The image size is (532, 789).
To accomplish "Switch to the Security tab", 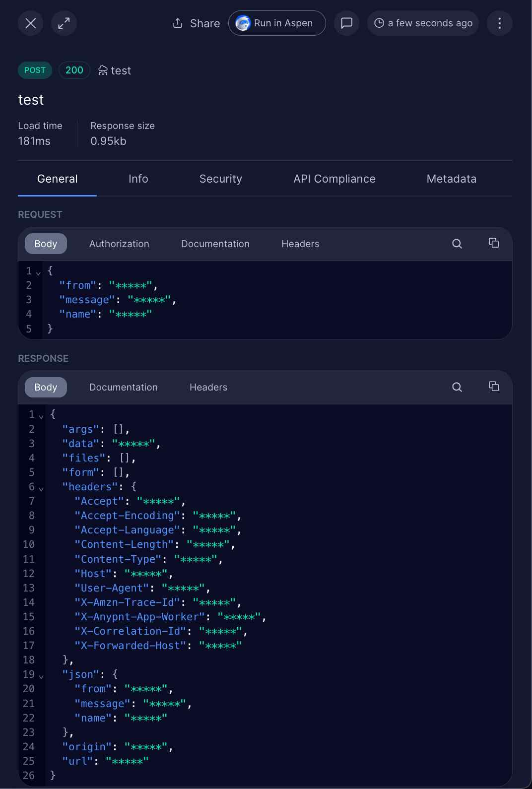I will [221, 179].
